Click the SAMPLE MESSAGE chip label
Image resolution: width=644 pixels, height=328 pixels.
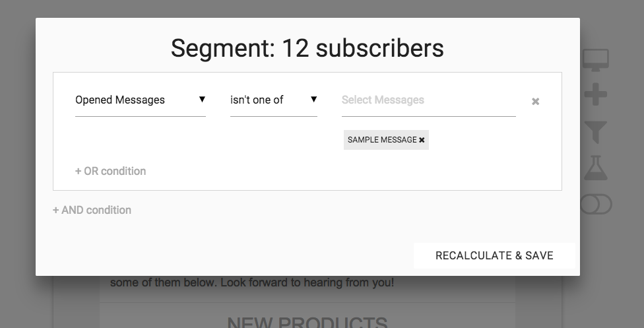(x=382, y=140)
